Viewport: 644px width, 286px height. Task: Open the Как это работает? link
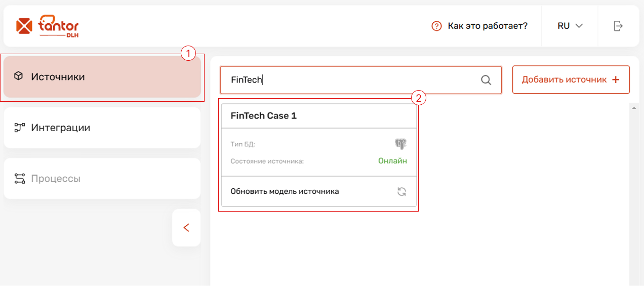488,26
